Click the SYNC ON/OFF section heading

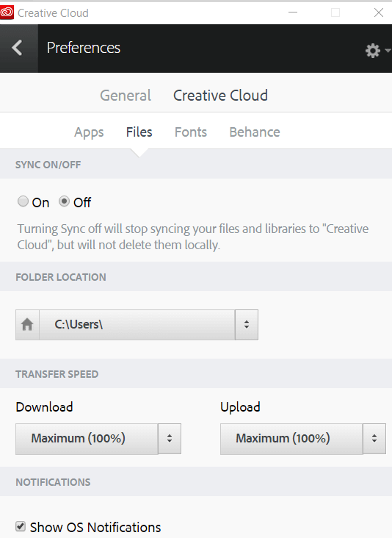tap(48, 165)
